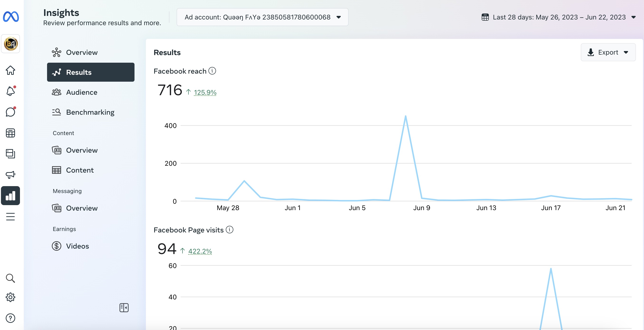Viewport: 644px width, 330px height.
Task: Click the Jun 9 axis label on the reach chart
Action: [x=422, y=208]
